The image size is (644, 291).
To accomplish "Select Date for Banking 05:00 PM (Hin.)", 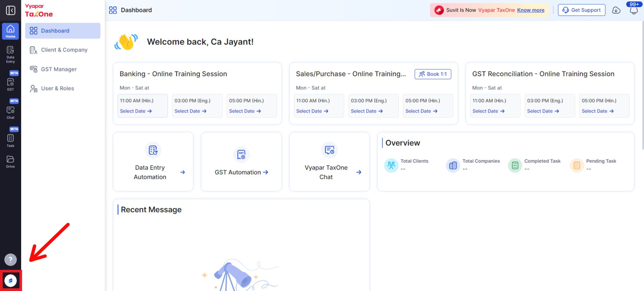I will pos(245,111).
